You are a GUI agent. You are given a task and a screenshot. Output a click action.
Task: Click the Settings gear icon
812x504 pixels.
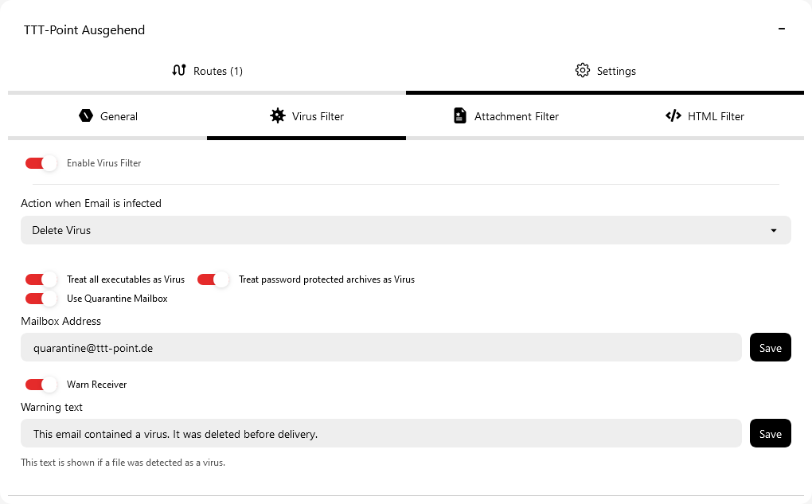583,70
